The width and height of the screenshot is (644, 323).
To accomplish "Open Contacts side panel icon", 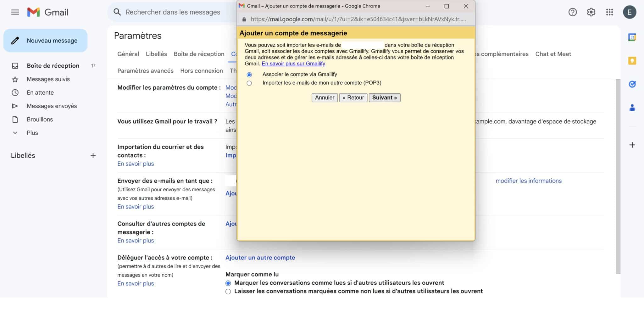I will 632,108.
